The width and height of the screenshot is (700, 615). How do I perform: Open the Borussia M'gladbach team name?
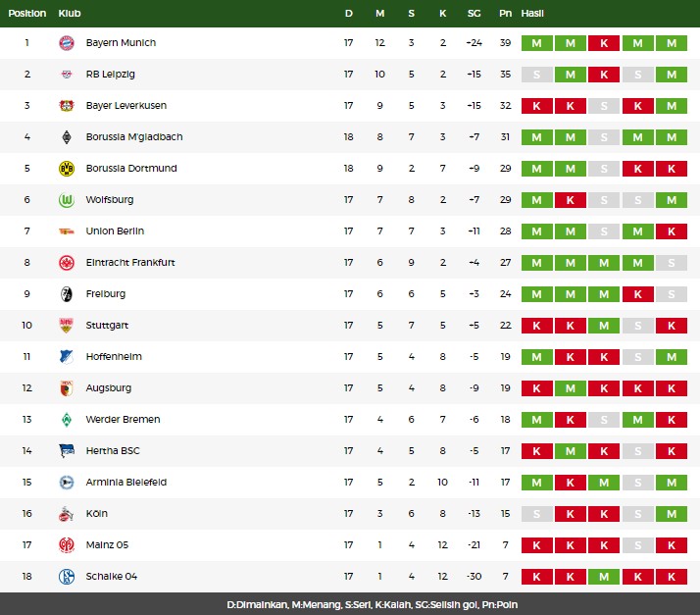tap(134, 137)
